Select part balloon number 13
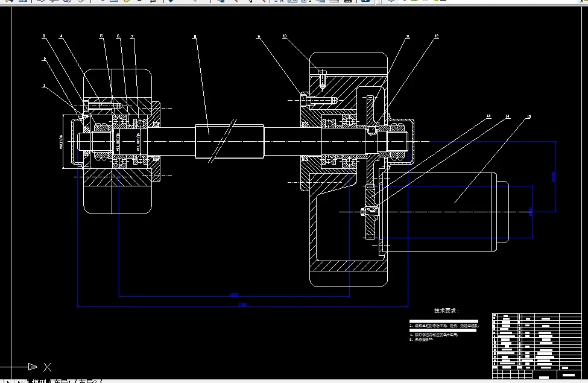 (x=488, y=116)
